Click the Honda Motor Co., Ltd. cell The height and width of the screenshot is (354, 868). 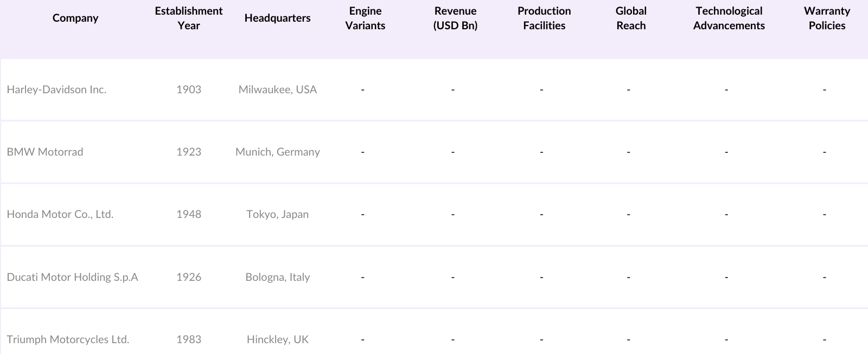coord(60,215)
